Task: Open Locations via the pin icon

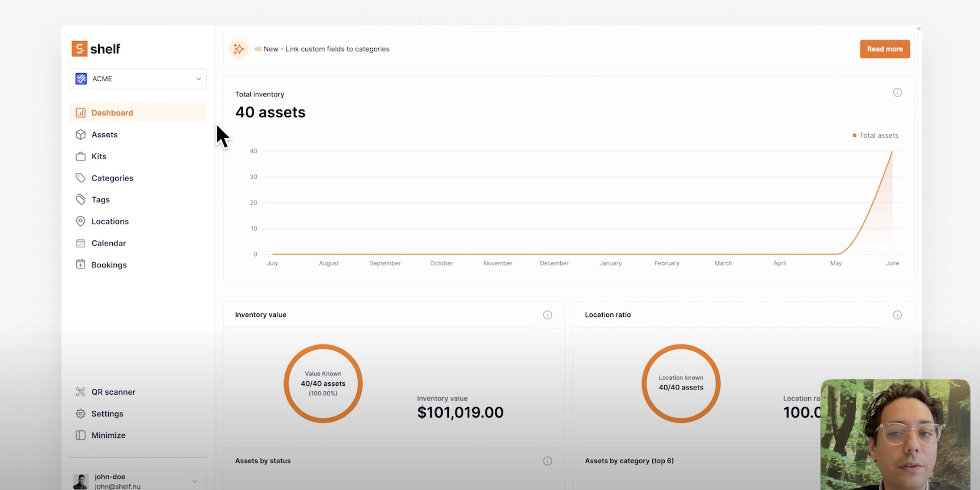Action: coord(80,221)
